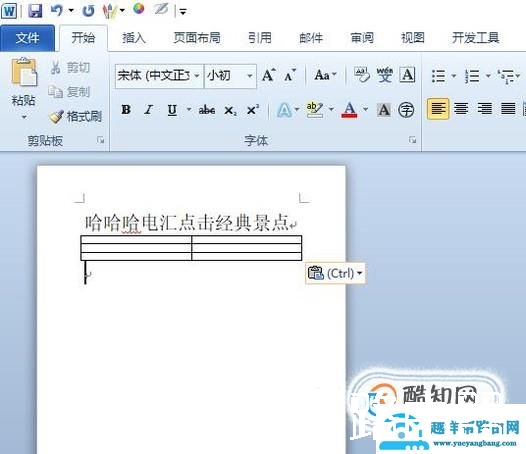Screen dimensions: 526x454
Task: Open the Customize Quick Access Toolbar dropdown
Action: click(183, 12)
